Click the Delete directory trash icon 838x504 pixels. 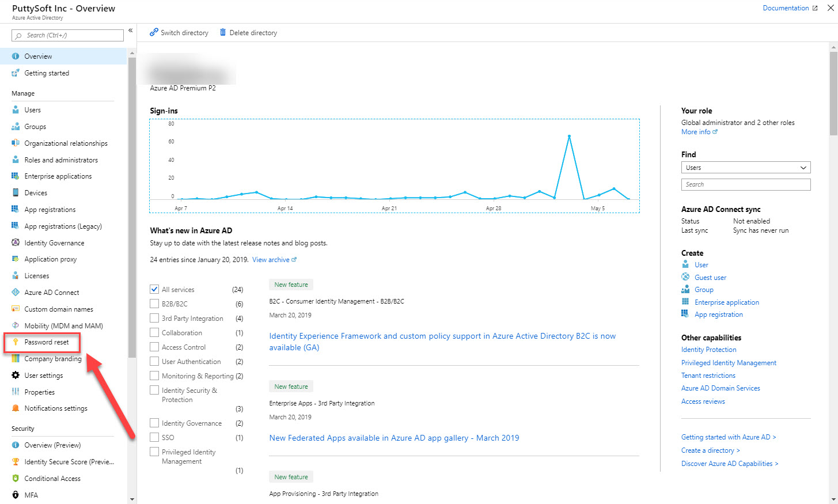click(x=223, y=32)
